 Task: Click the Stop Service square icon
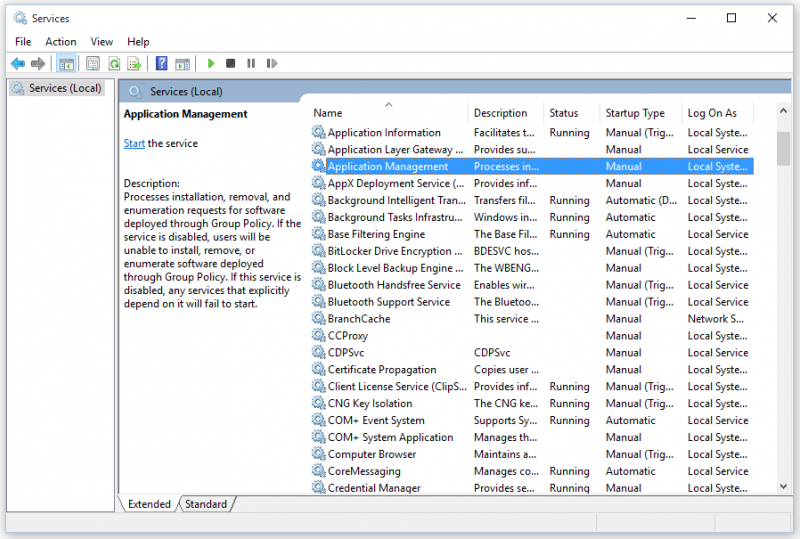(231, 64)
